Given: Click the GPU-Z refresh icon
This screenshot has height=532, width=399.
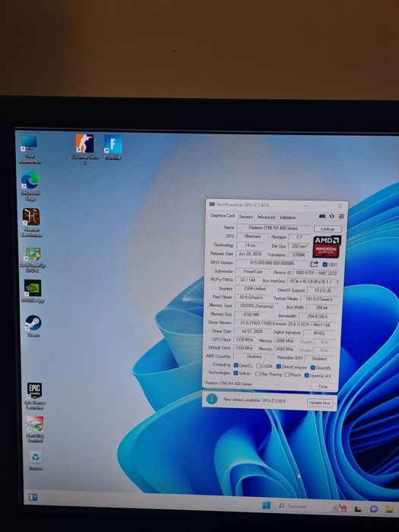Looking at the screenshot, I should [x=331, y=216].
